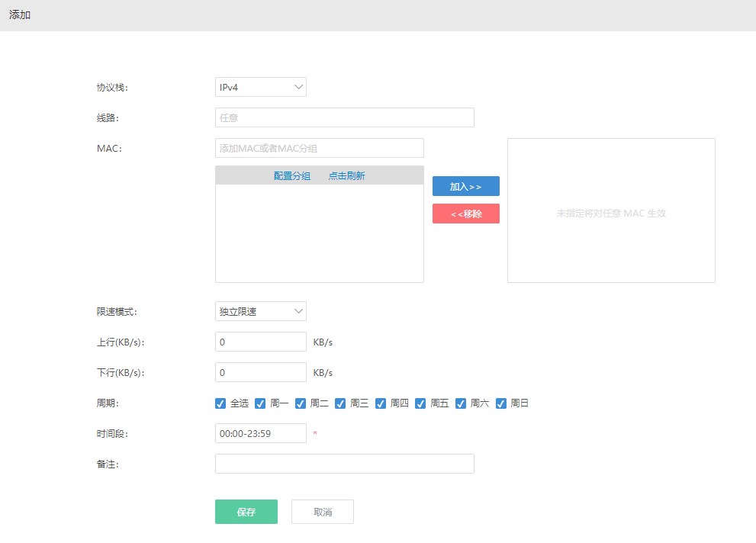Click the 取消 button

[x=322, y=512]
